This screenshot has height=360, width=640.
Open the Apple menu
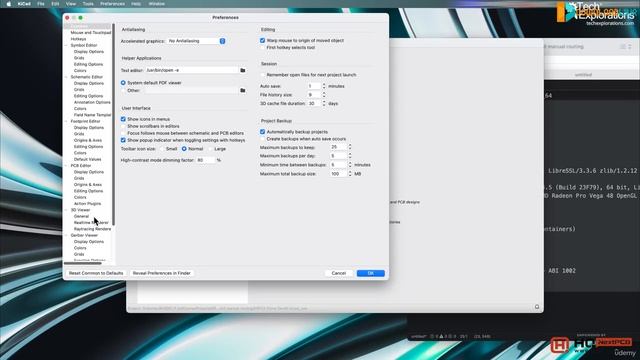(x=9, y=4)
